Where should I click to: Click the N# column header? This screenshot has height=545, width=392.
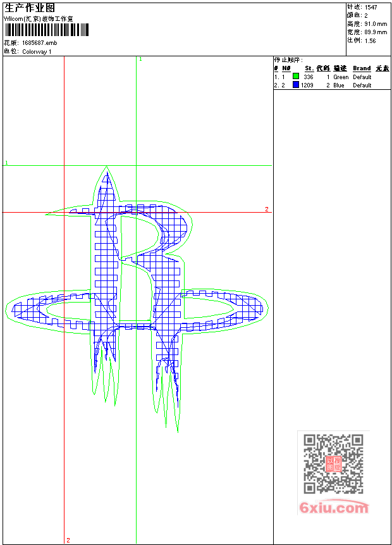click(286, 68)
